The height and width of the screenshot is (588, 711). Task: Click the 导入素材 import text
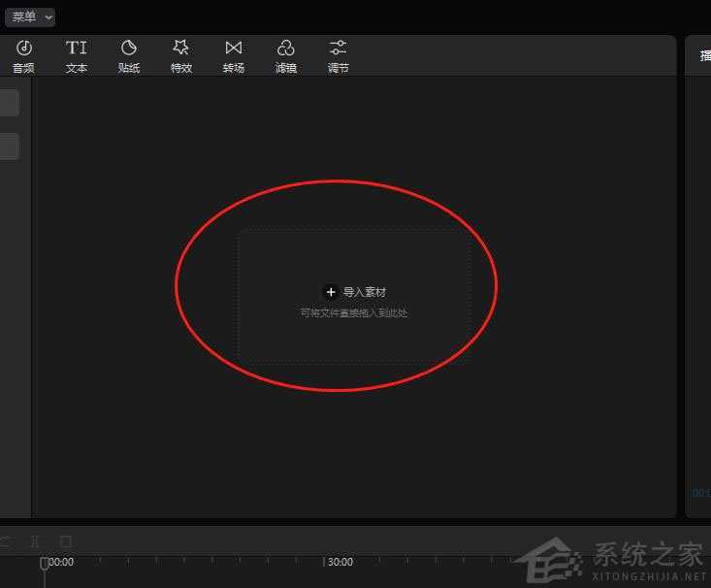click(x=365, y=292)
